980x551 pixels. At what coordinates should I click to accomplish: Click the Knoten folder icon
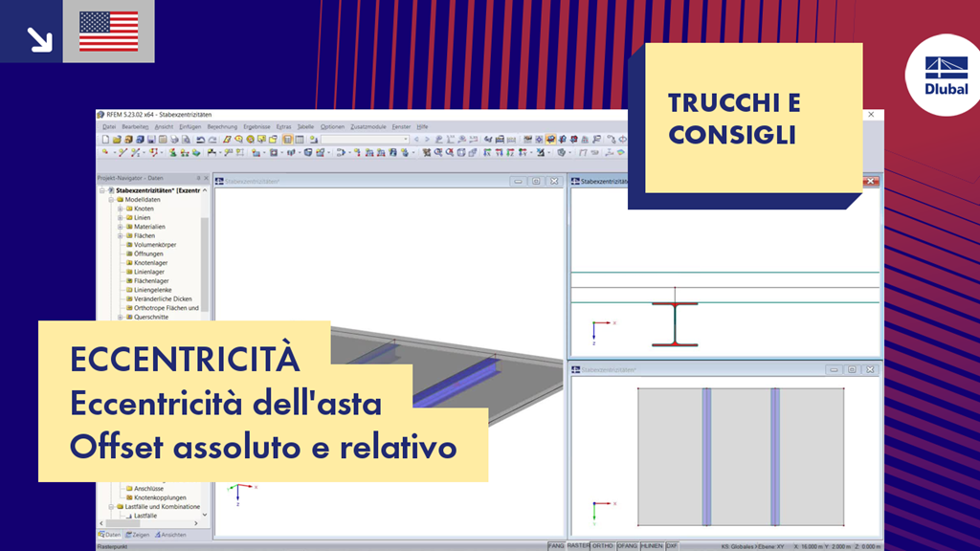[129, 209]
